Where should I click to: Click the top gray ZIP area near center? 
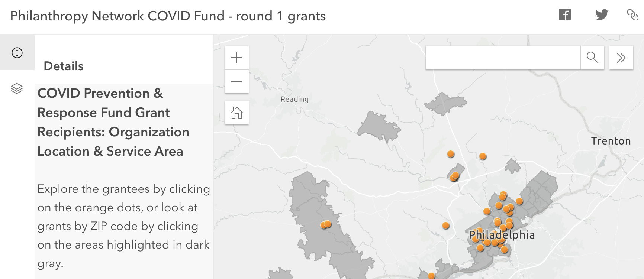pos(445,103)
